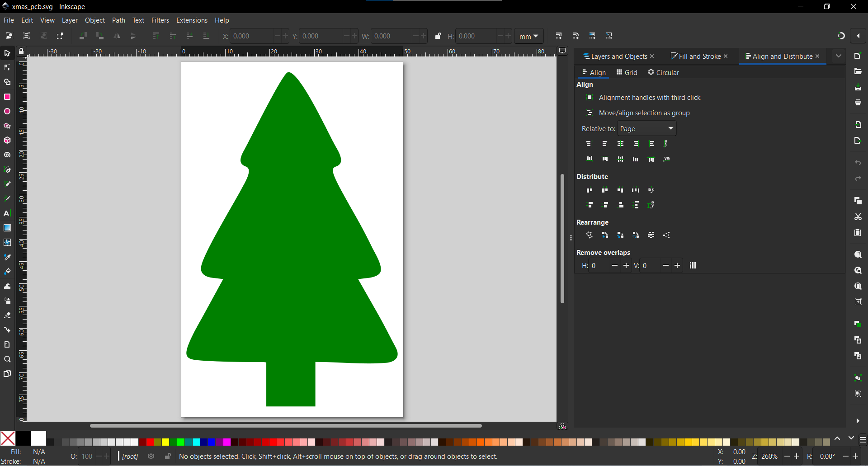Expand hidden dialog tabs chevron
The image size is (868, 466).
[839, 55]
